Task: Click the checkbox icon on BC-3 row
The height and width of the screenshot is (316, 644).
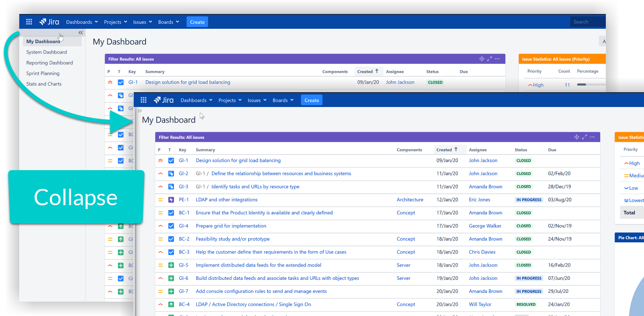Action: tap(171, 252)
